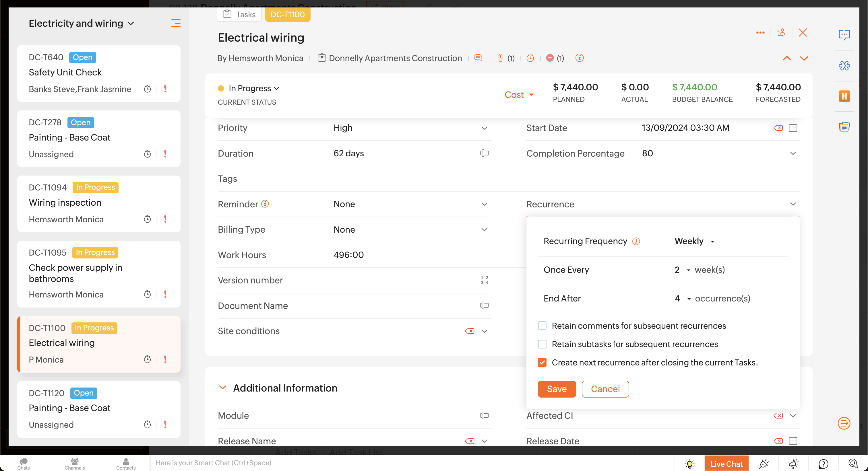Check Retain subtasks for subsequent recurrences
Screen dimensions: 868x471
pyautogui.click(x=542, y=344)
